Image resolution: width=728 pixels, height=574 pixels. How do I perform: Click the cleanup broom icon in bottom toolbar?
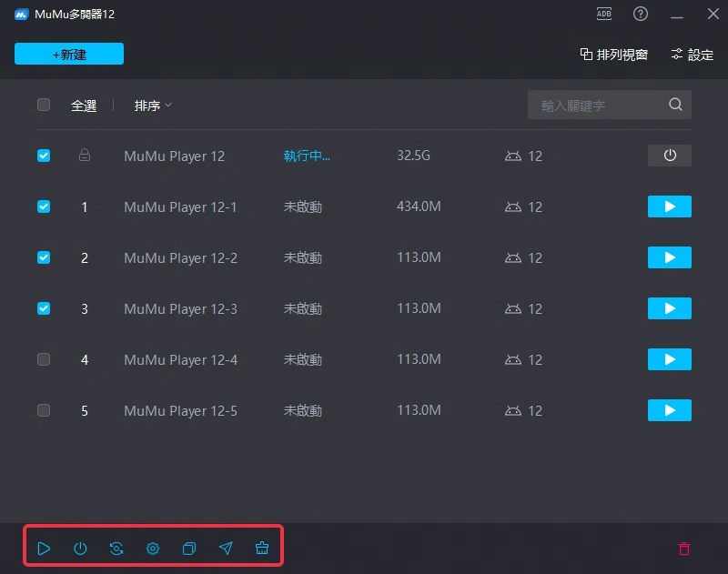pyautogui.click(x=262, y=549)
